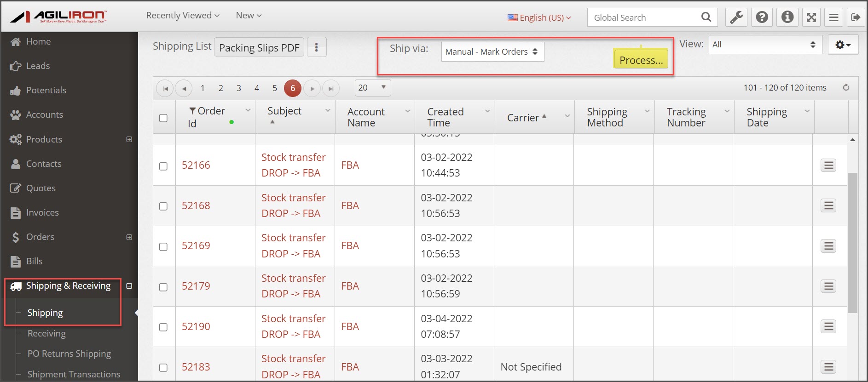Open the Ship via dropdown
The image size is (868, 382).
(x=492, y=51)
